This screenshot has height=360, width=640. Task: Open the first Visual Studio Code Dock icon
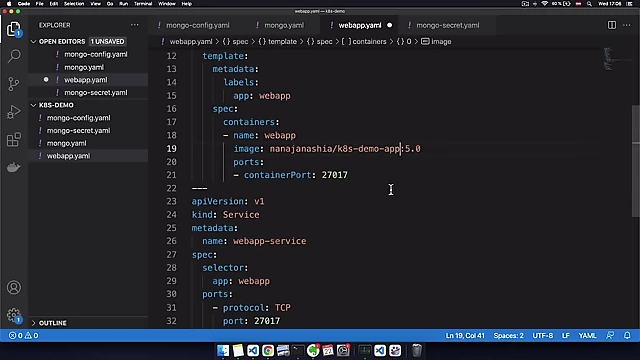(x=253, y=350)
